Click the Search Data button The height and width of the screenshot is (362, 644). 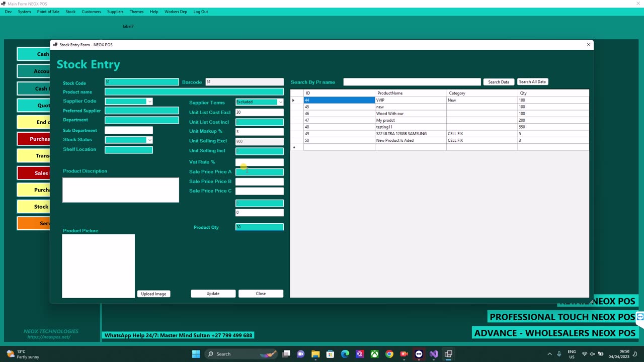(x=499, y=82)
